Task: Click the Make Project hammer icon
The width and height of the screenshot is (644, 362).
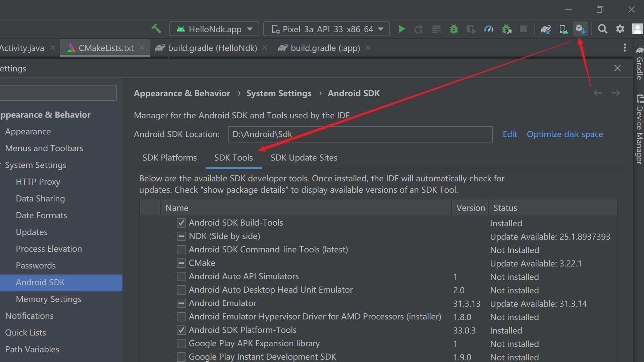Action: click(x=156, y=29)
